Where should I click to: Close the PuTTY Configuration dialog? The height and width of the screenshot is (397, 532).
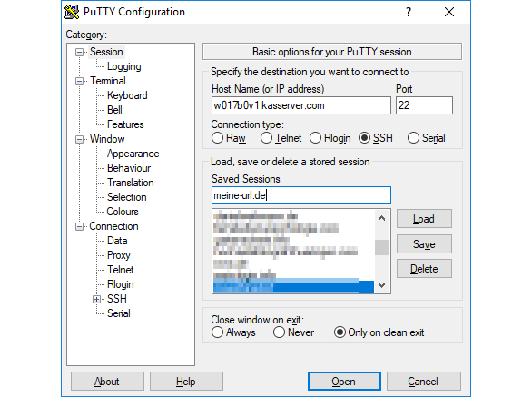(449, 12)
